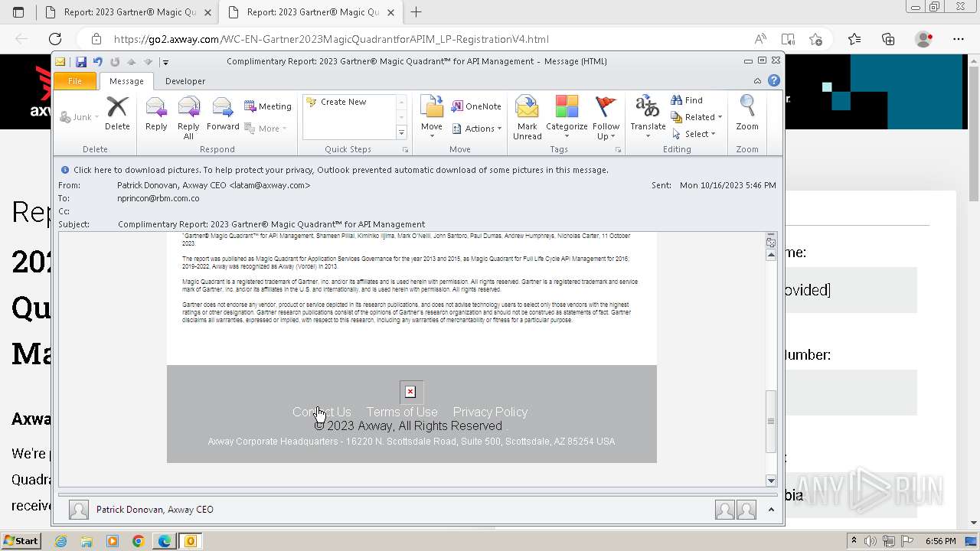Click the taskbar clock showing 6:56 PM
Image resolution: width=980 pixels, height=551 pixels.
(x=940, y=541)
